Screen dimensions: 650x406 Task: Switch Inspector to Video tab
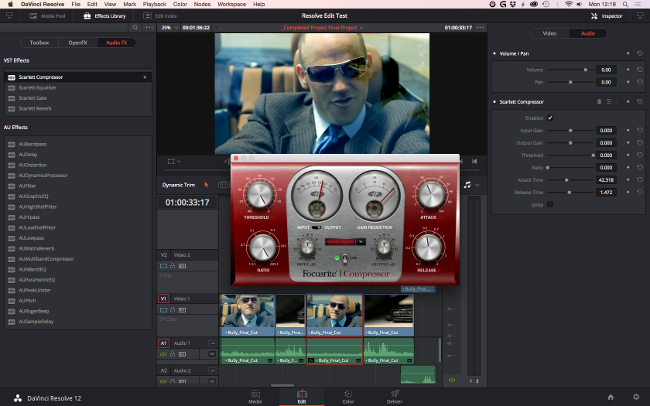pyautogui.click(x=549, y=34)
